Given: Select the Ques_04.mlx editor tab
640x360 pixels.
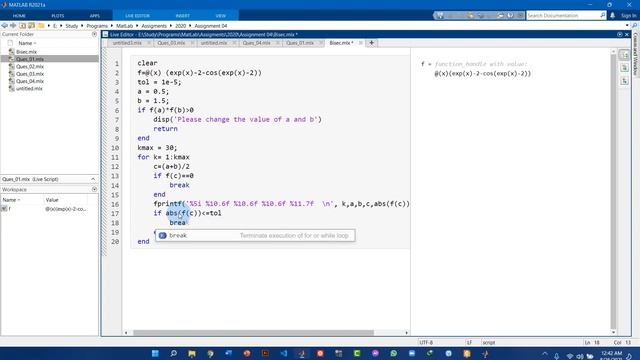Looking at the screenshot, I should click(256, 43).
